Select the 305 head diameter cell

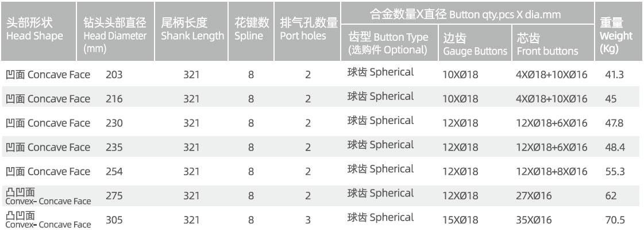click(x=114, y=220)
